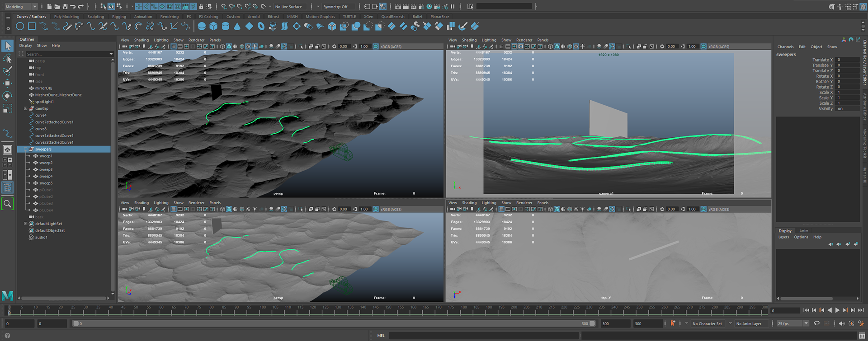868x341 pixels.
Task: Expand the camGrp node in Outliner
Action: pos(26,109)
